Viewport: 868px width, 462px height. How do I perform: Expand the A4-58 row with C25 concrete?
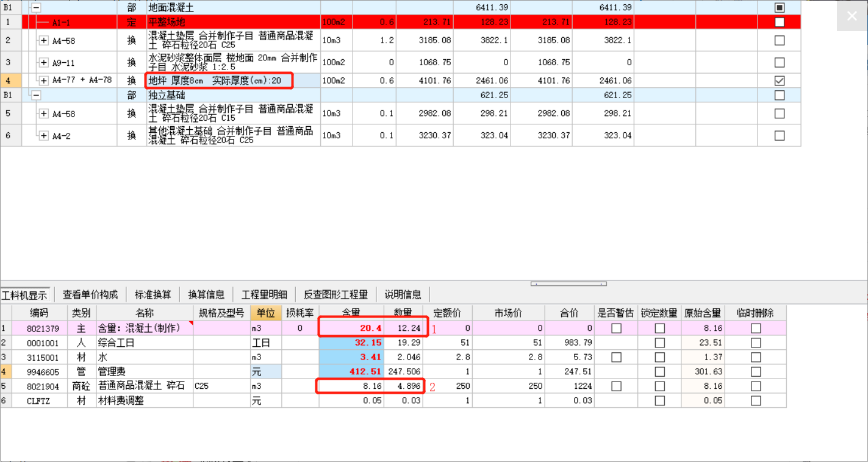click(x=44, y=41)
